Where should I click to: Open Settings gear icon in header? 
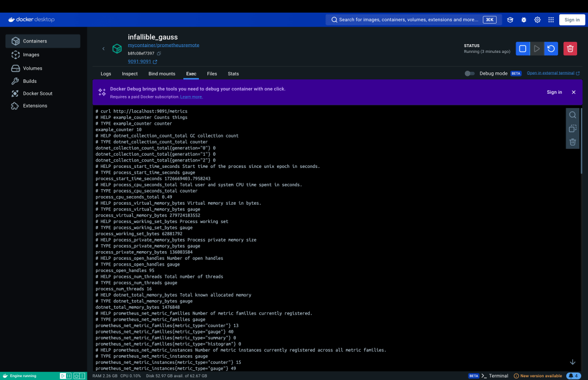tap(537, 20)
